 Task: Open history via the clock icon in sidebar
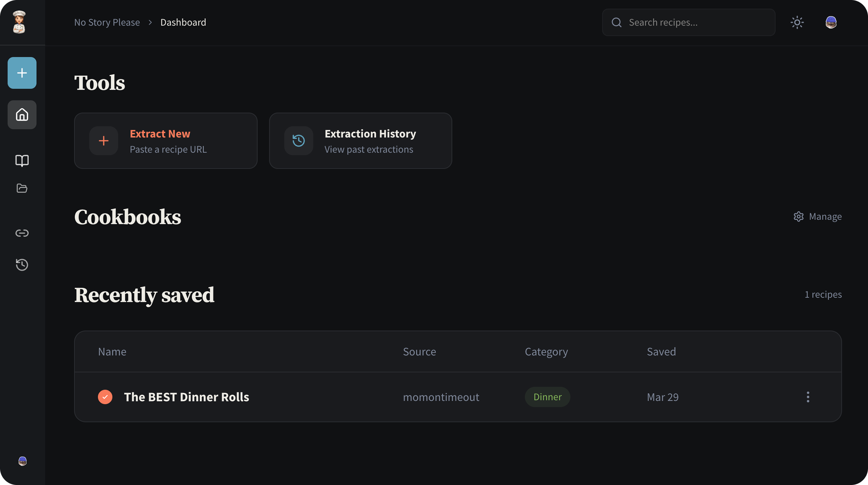(22, 265)
